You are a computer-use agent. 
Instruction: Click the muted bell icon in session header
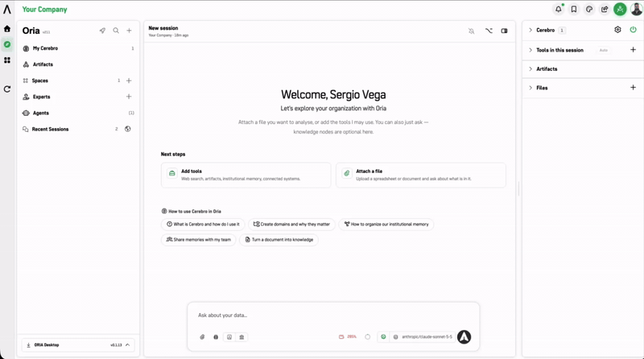point(472,31)
